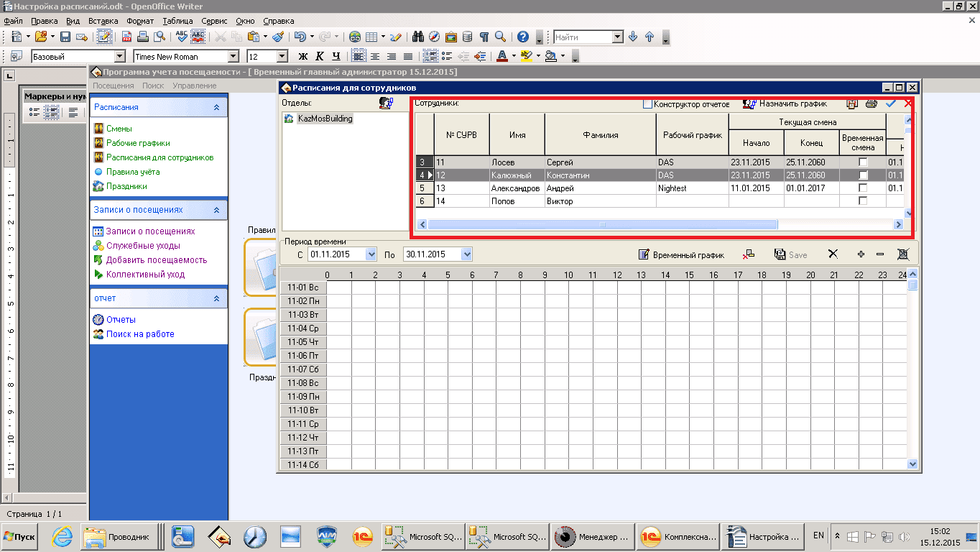Screen dimensions: 980x552
Task: Open the Navigator compass icon
Action: click(x=434, y=37)
